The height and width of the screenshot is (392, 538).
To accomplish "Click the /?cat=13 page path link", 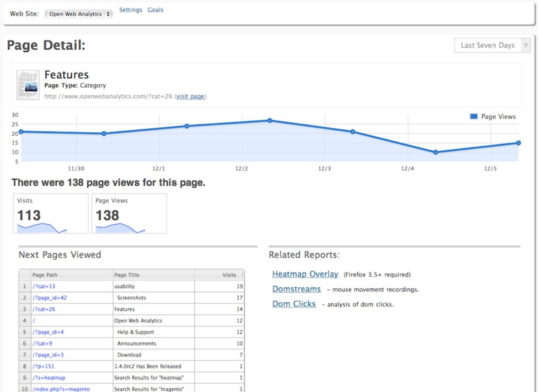I will (44, 286).
